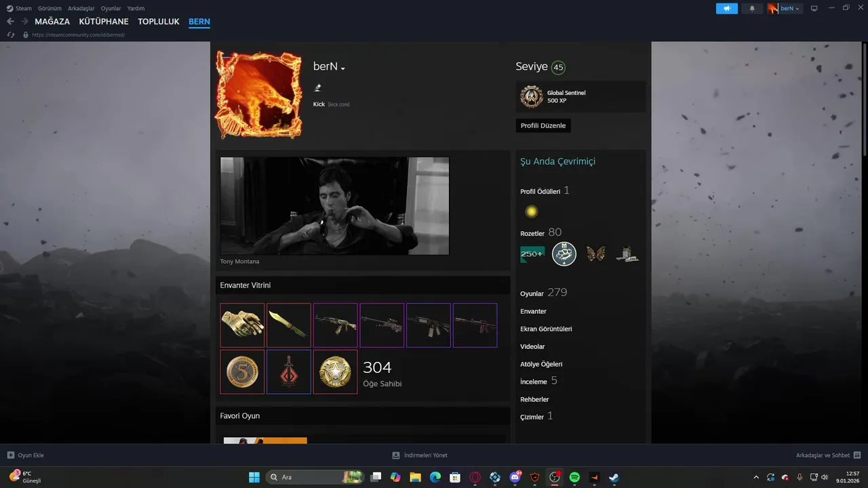Open the Yardım menu
Image resolution: width=868 pixels, height=488 pixels.
tap(136, 8)
